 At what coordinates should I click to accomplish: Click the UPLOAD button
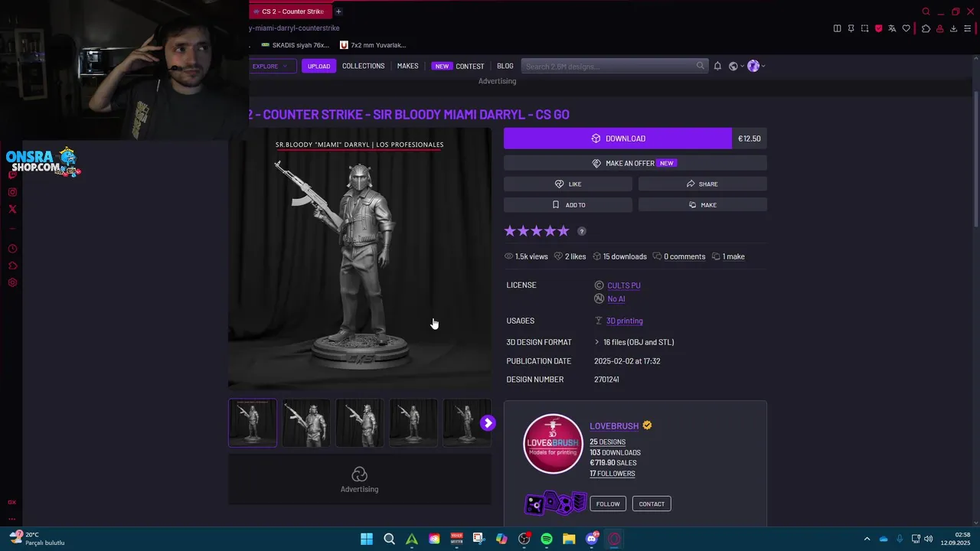click(x=318, y=66)
